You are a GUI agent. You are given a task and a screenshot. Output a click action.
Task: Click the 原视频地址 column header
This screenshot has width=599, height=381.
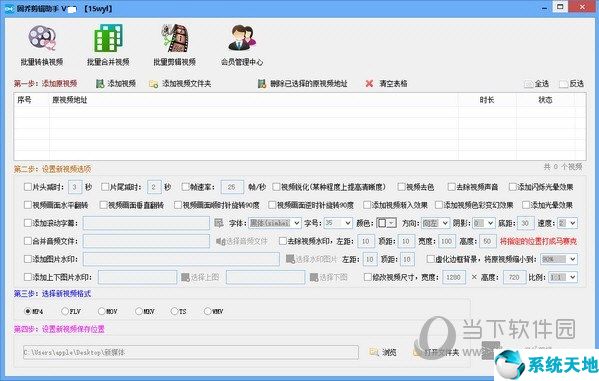[254, 100]
